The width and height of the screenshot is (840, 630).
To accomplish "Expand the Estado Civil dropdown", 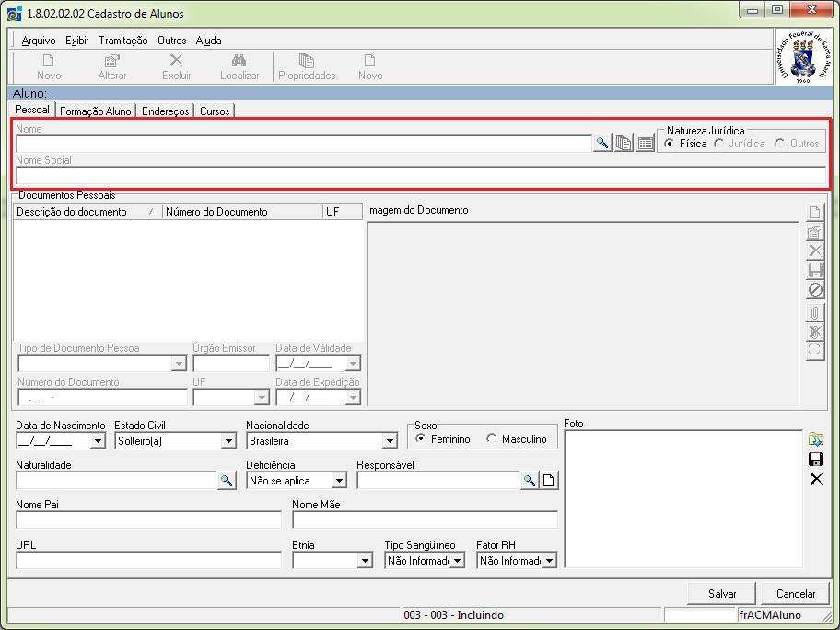I will pyautogui.click(x=228, y=441).
